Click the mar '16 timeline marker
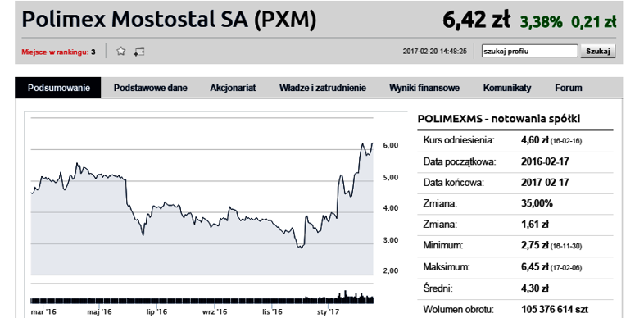The image size is (644, 318). point(43,312)
